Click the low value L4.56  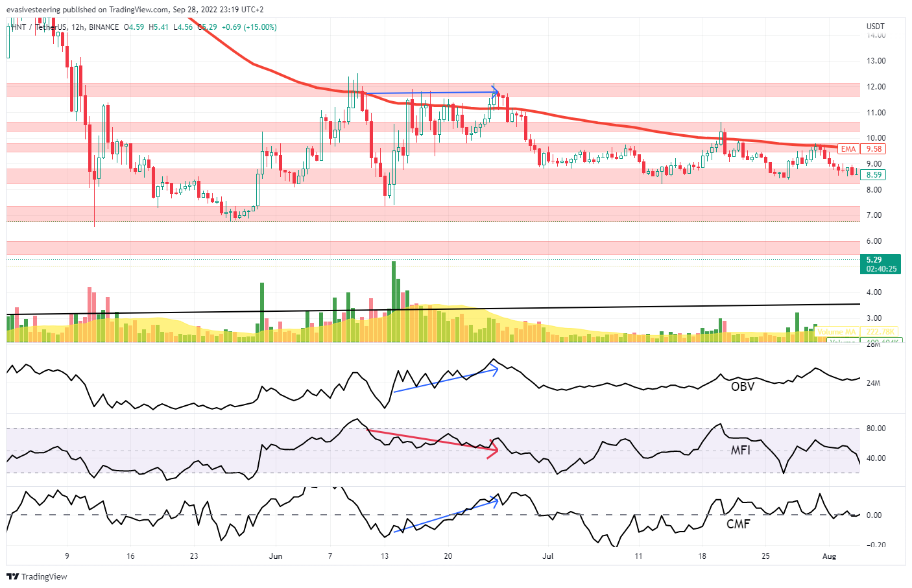click(x=183, y=27)
